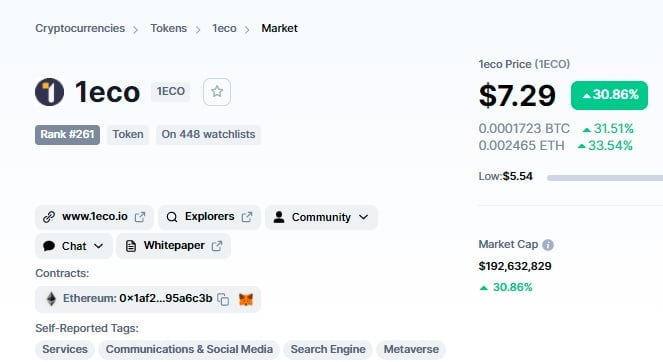Click the 1eco Price (1ECO) label
663x362 pixels.
point(524,64)
